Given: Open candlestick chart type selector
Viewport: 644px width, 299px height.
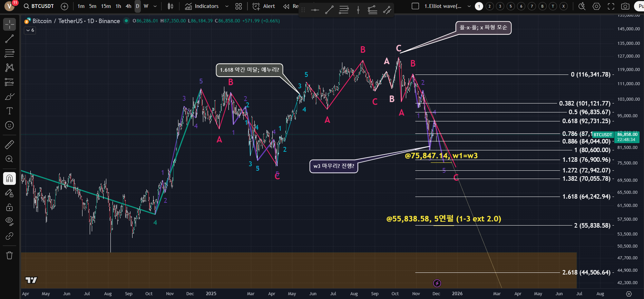Looking at the screenshot, I should (170, 6).
